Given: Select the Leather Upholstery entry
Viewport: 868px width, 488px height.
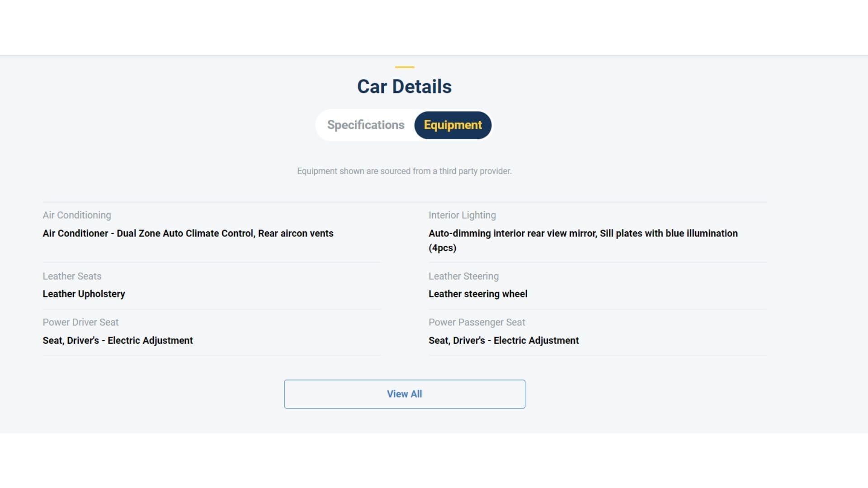Looking at the screenshot, I should (84, 294).
